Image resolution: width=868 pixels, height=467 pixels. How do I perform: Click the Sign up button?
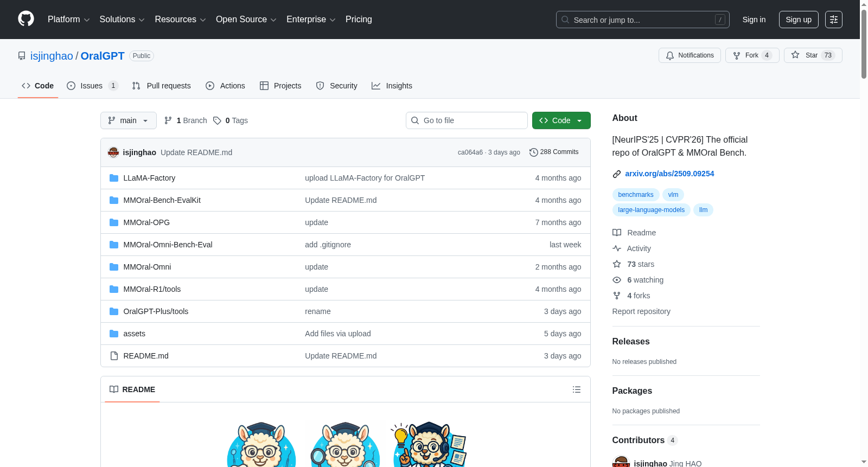coord(799,20)
